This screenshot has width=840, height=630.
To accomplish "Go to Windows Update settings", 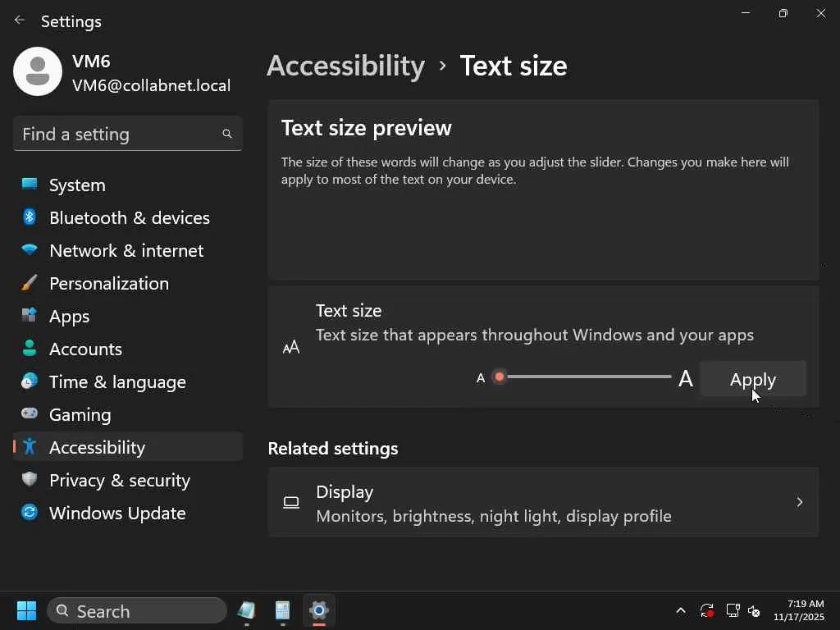I will pos(128,513).
